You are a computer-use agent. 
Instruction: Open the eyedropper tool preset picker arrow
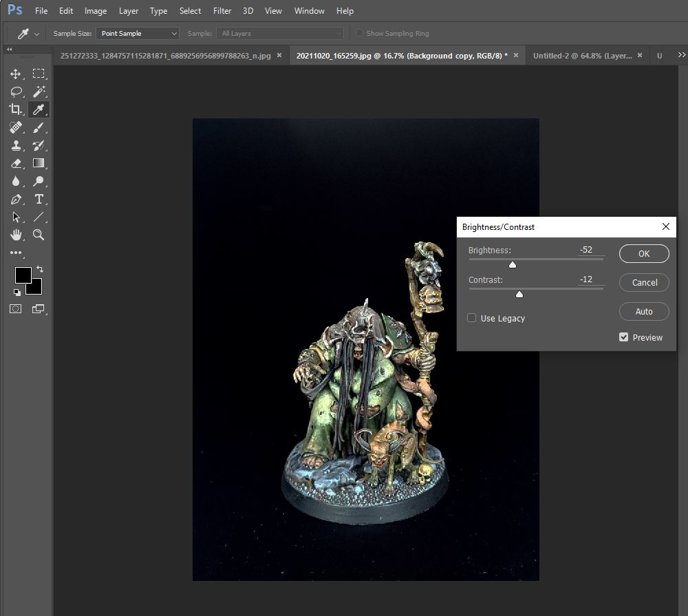coord(36,34)
